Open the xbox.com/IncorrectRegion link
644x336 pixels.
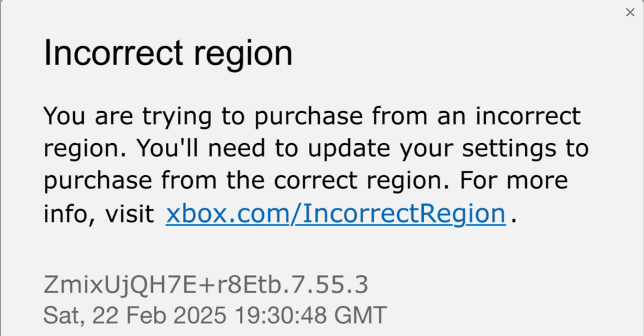pos(336,214)
